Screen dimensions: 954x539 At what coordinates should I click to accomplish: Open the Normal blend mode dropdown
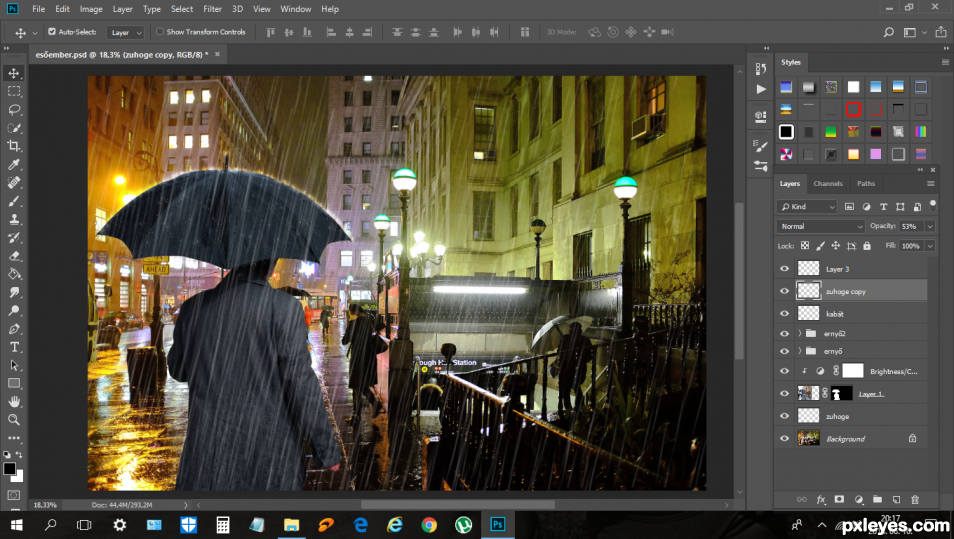tap(821, 226)
